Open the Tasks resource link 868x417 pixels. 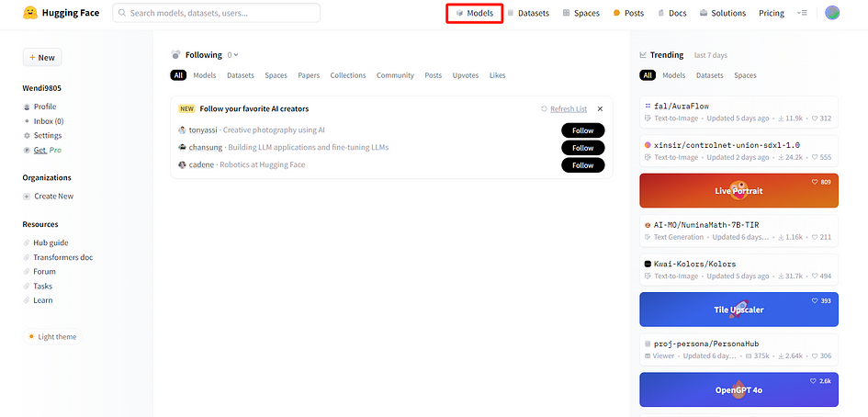38,287
